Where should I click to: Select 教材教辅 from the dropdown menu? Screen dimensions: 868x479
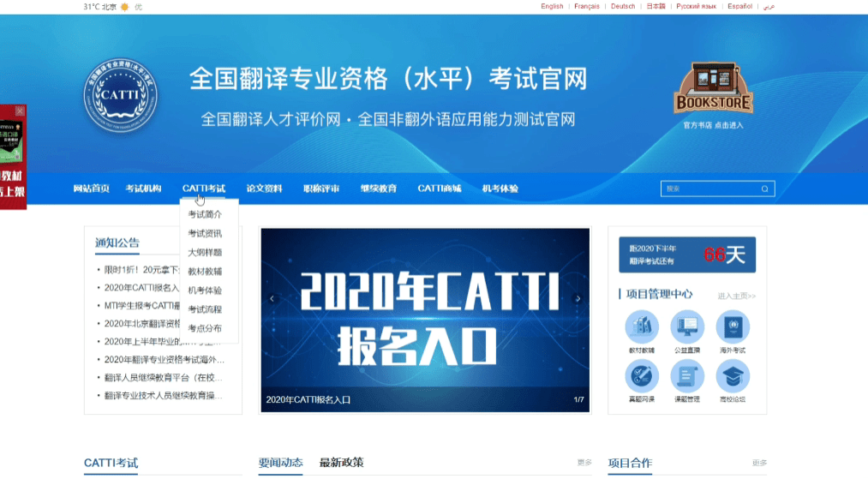(205, 272)
